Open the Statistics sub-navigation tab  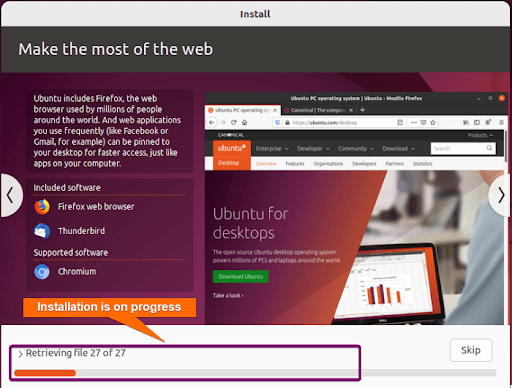(x=422, y=164)
